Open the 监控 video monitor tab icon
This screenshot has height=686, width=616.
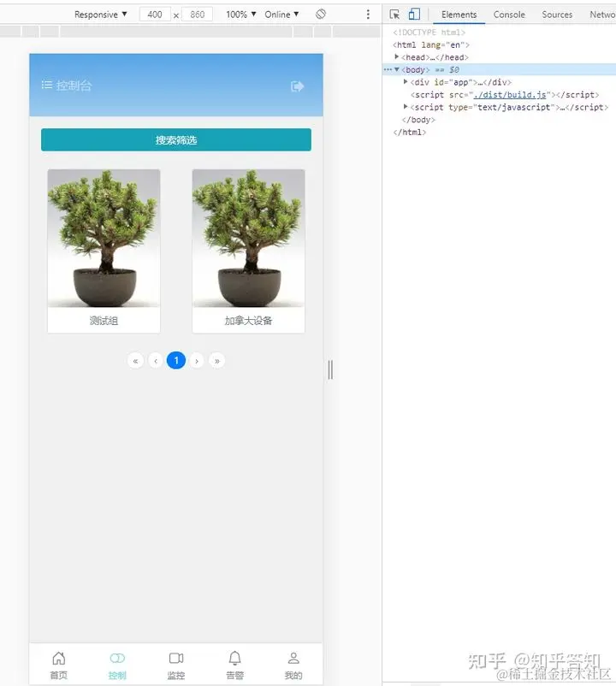(176, 658)
